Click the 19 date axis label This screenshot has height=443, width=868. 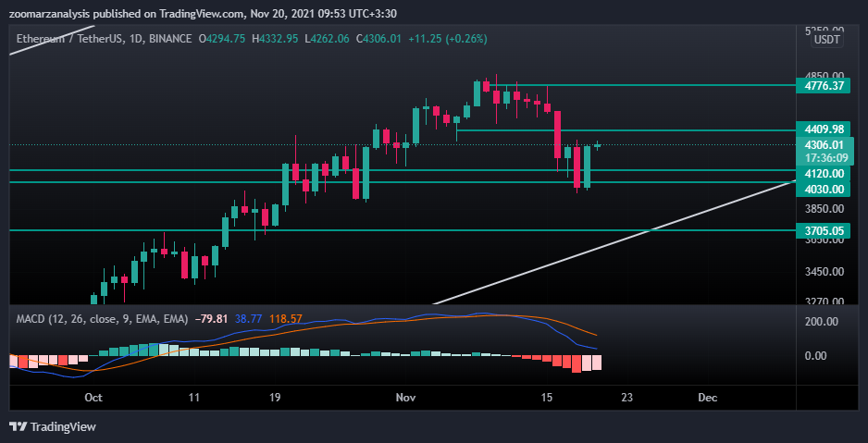point(275,397)
